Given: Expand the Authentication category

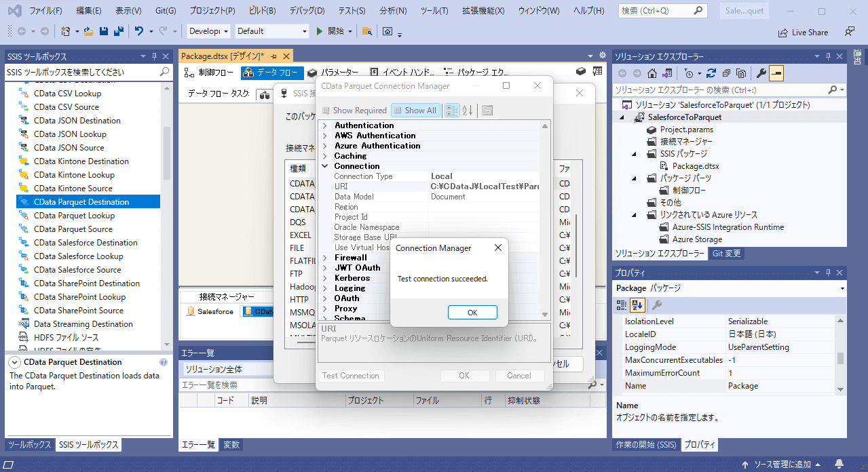Looking at the screenshot, I should pyautogui.click(x=325, y=125).
